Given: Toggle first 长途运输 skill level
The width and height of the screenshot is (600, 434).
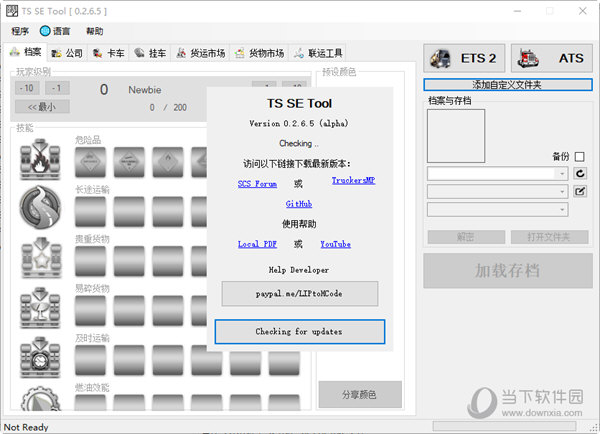Looking at the screenshot, I should (x=90, y=212).
